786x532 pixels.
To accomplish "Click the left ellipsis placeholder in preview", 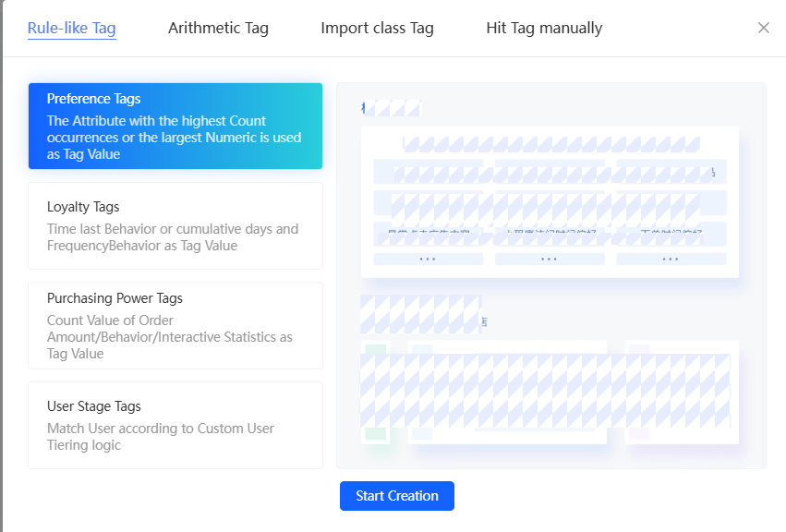I will coord(428,260).
